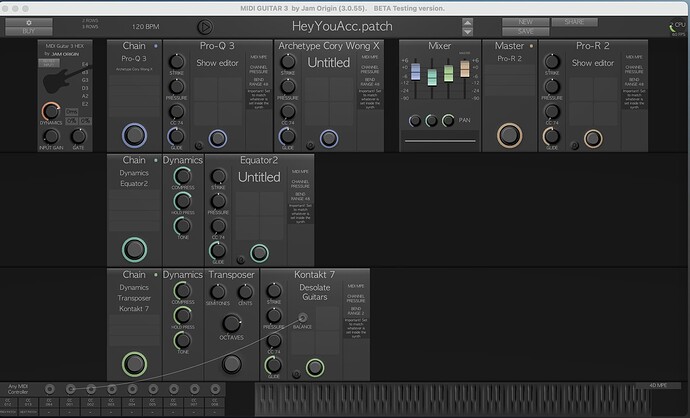Open Equator2 Untitled preset selector
690x418 pixels.
(259, 177)
